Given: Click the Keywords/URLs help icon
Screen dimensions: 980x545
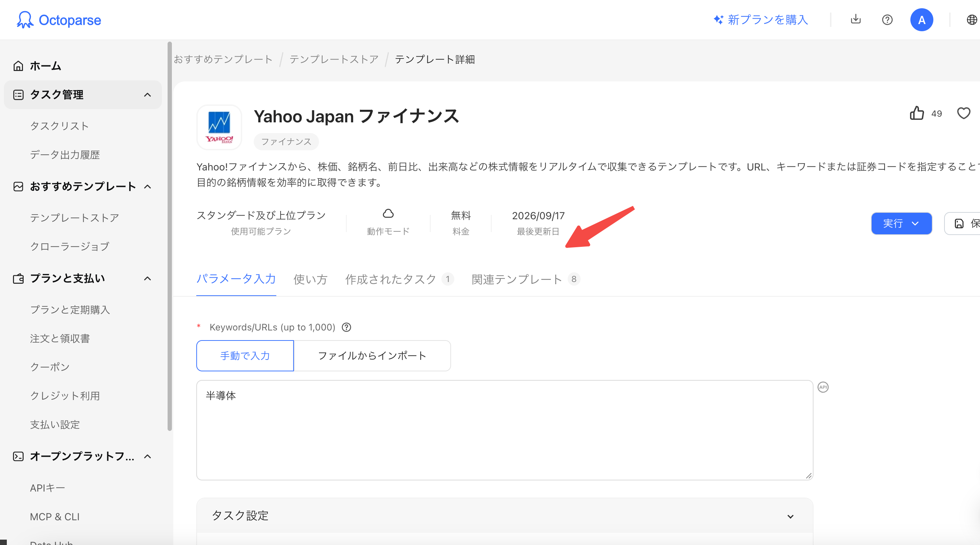Looking at the screenshot, I should pos(346,327).
